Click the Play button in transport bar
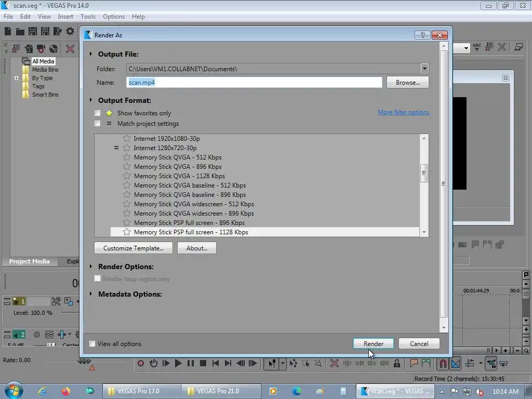532x399 pixels. pos(178,363)
